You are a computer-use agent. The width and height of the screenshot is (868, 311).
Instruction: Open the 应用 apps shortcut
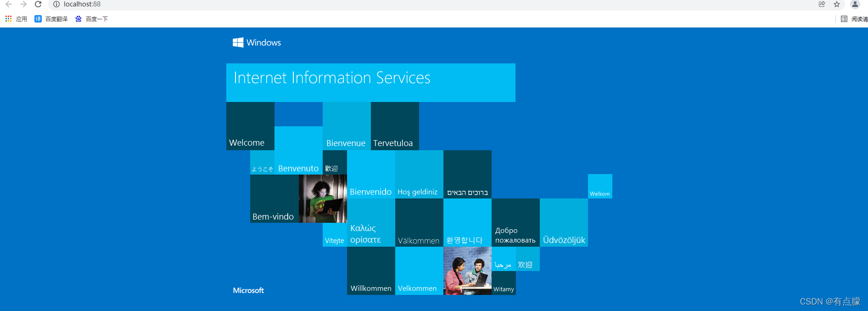tap(16, 19)
